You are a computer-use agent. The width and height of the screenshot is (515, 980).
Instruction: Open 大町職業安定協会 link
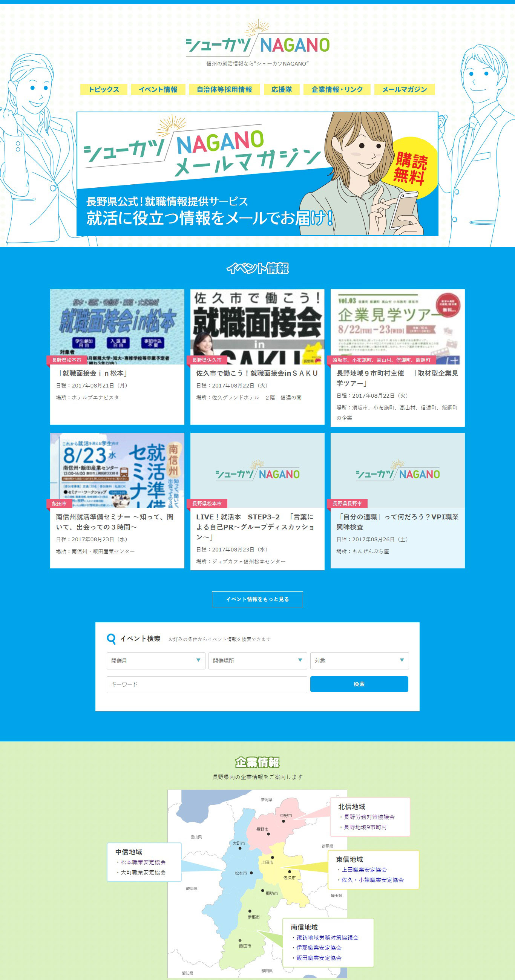[x=143, y=872]
